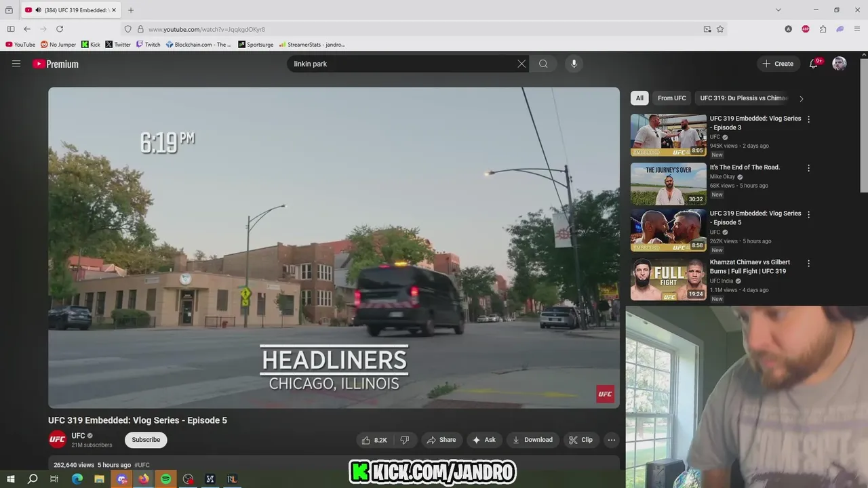Go to YouTube Premium home logo
The width and height of the screenshot is (868, 488).
(56, 64)
